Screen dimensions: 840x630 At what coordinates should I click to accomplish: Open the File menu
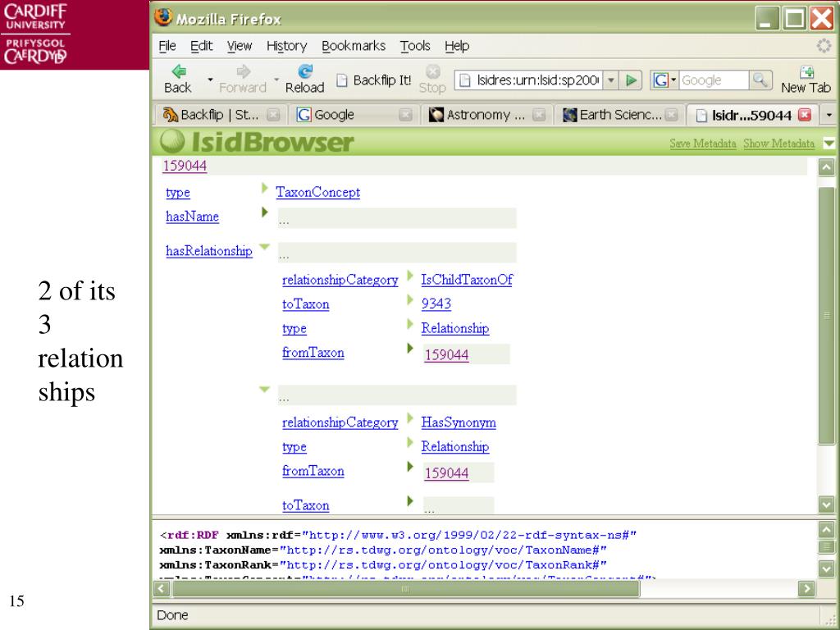[x=167, y=46]
